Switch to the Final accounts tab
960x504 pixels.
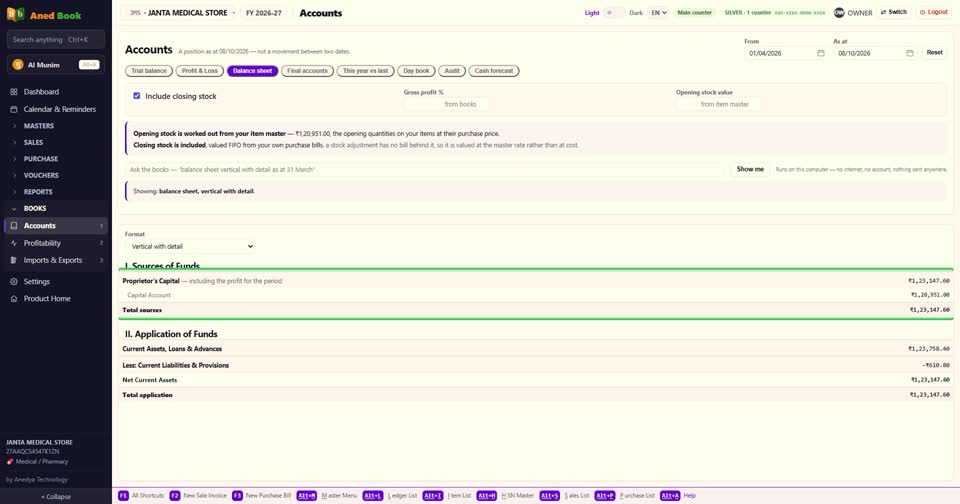307,71
